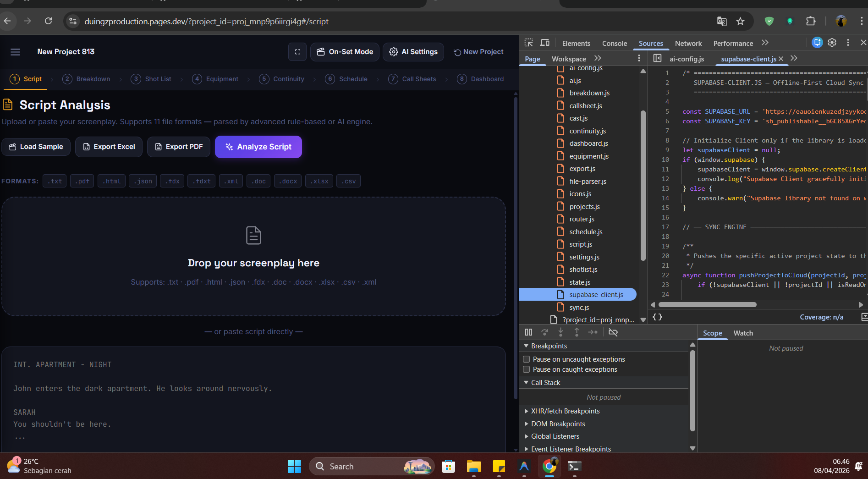
Task: Click the Load Sample button
Action: click(36, 147)
